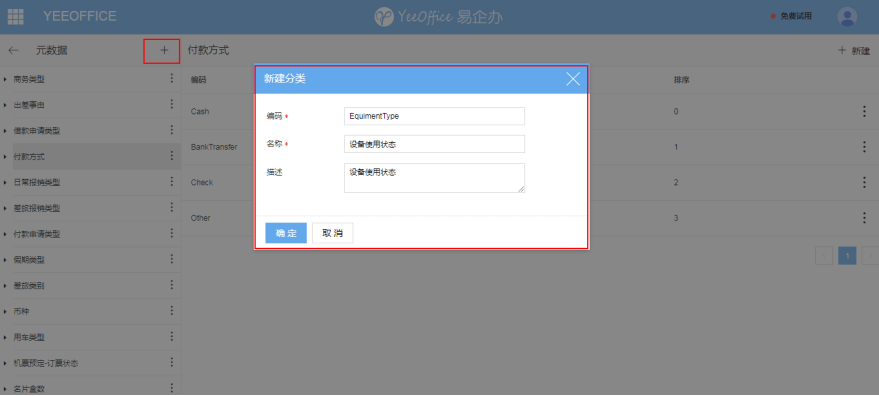Open more options for 机票预定-订票状态
This screenshot has height=396, width=879.
[x=172, y=362]
